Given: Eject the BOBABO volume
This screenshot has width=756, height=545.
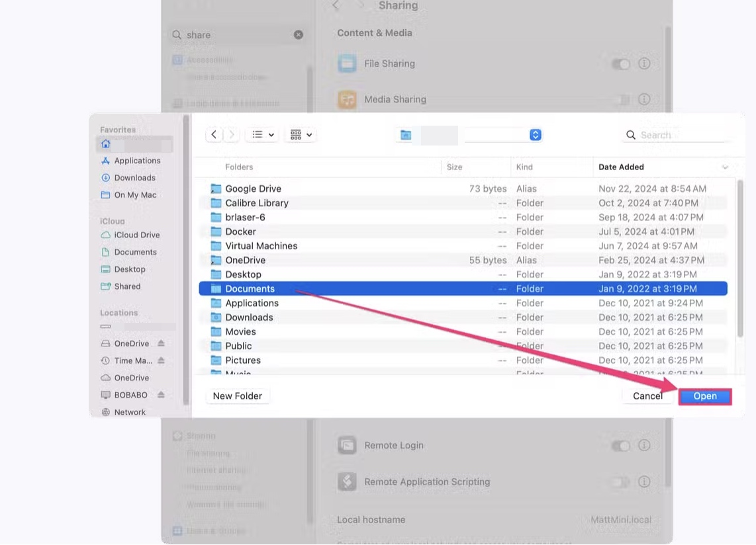Looking at the screenshot, I should point(161,395).
